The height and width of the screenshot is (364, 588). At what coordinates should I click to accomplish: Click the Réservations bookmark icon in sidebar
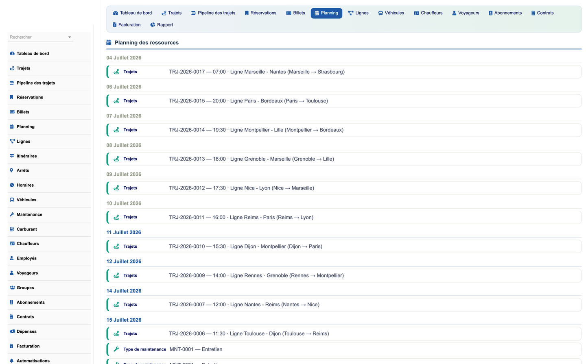pyautogui.click(x=12, y=98)
